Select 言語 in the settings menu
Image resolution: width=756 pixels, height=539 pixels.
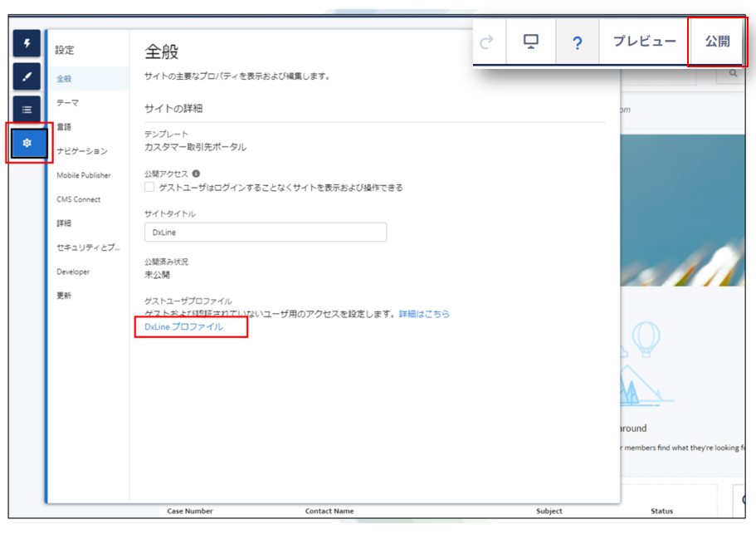64,126
